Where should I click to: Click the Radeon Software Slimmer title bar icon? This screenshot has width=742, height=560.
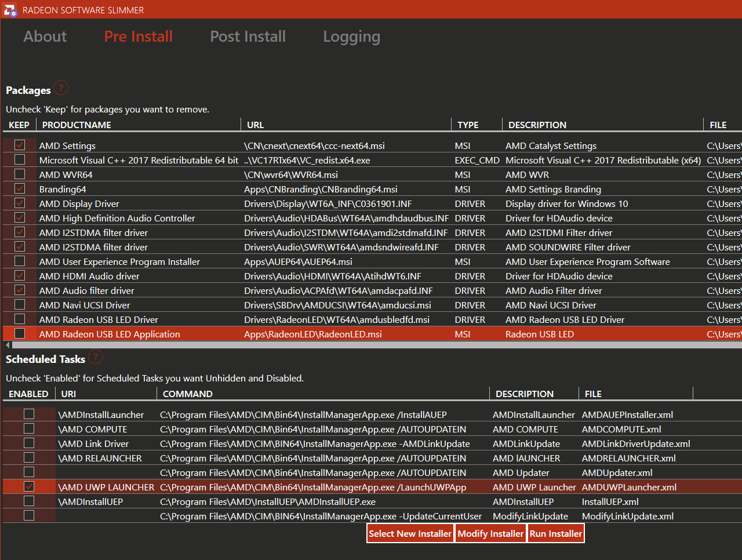click(10, 10)
